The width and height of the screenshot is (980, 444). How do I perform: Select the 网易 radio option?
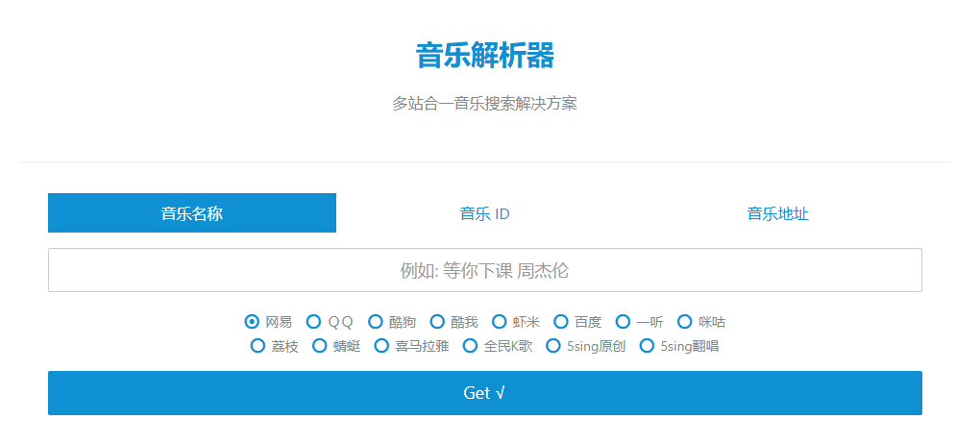coord(253,321)
